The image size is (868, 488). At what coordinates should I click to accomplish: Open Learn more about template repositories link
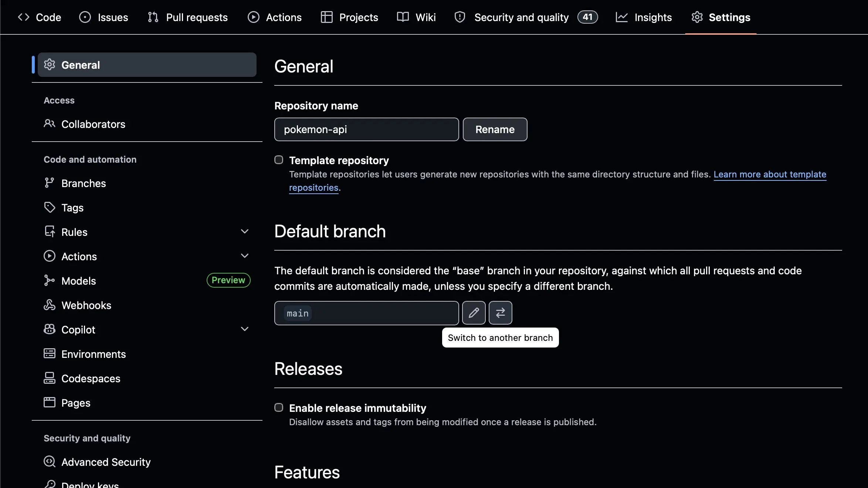click(x=770, y=174)
